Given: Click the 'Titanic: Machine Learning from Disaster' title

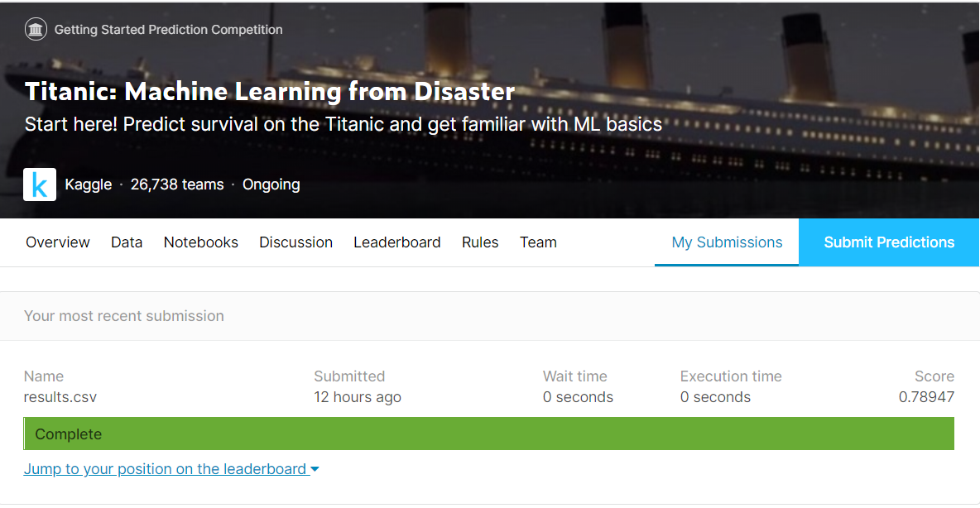Looking at the screenshot, I should point(269,92).
